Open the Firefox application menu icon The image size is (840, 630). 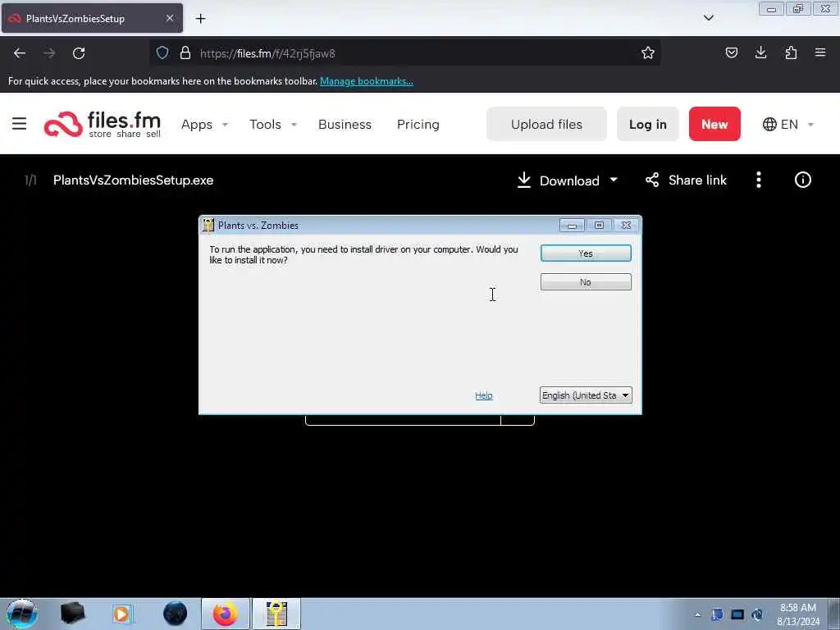820,52
